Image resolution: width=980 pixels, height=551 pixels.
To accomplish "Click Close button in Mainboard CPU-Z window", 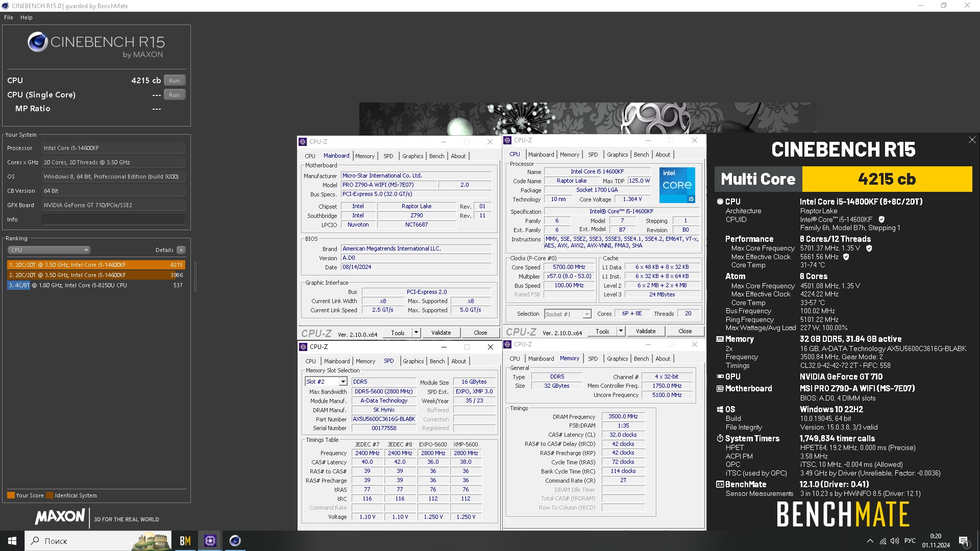I will [x=480, y=333].
